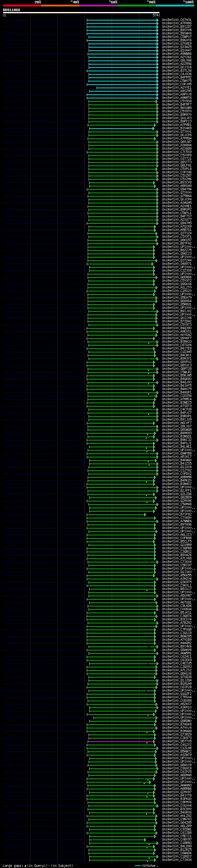The width and height of the screenshot is (197, 868).
Task: Open hit UniRef100_Q7G6E9
Action: [x=177, y=43]
